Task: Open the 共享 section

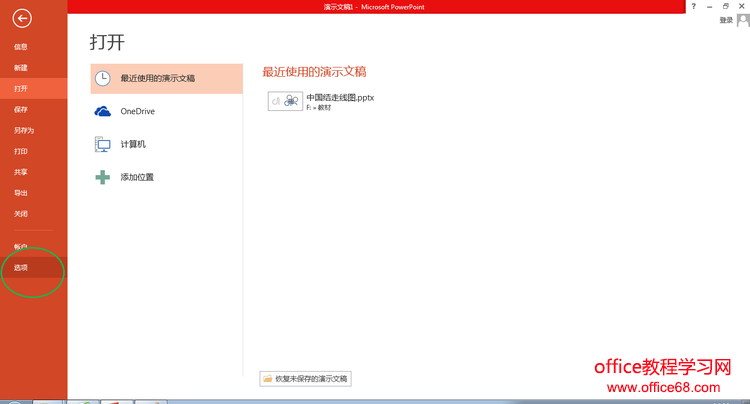Action: click(x=20, y=172)
